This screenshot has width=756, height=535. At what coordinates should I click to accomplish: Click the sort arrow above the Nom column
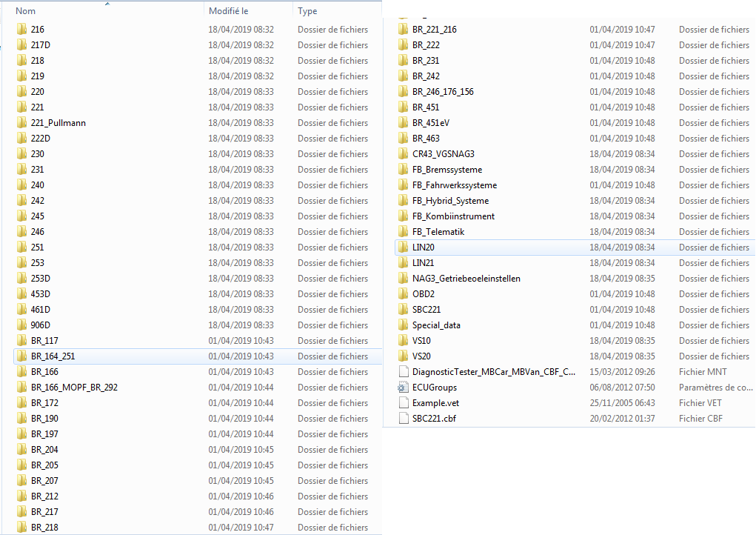[x=107, y=4]
